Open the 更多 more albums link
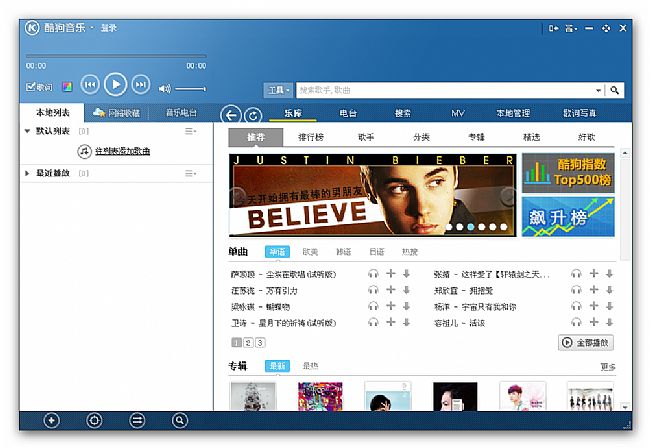 608,367
